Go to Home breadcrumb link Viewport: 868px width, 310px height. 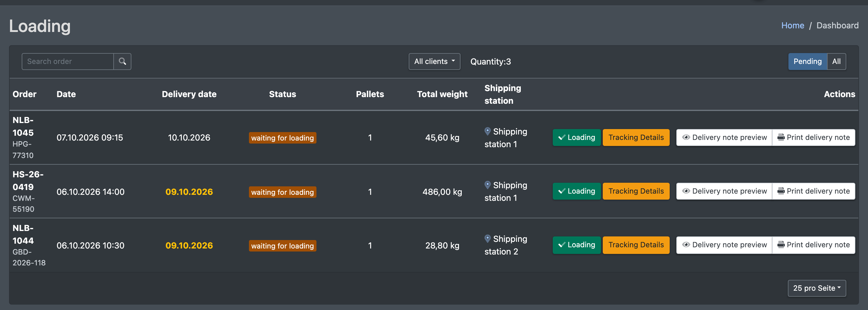point(793,25)
